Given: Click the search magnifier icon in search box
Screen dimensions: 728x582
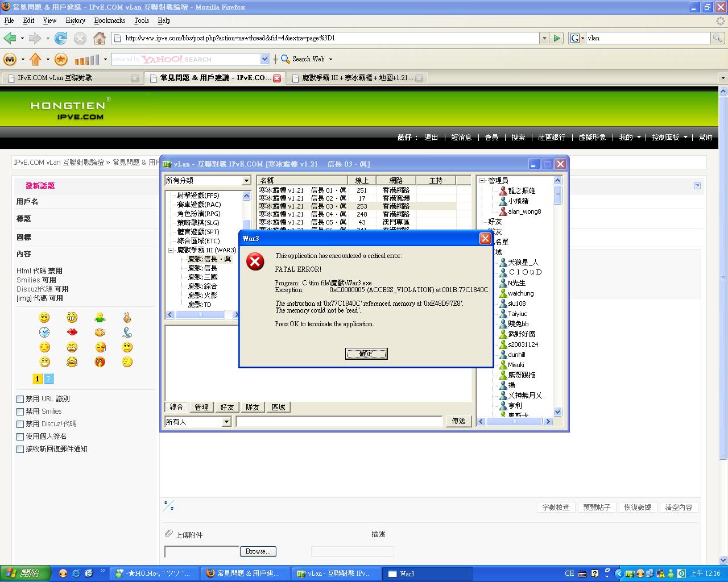Looking at the screenshot, I should tap(718, 38).
